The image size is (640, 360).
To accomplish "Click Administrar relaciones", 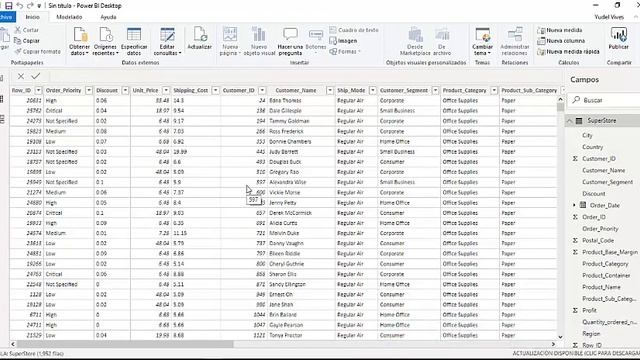I will point(515,41).
